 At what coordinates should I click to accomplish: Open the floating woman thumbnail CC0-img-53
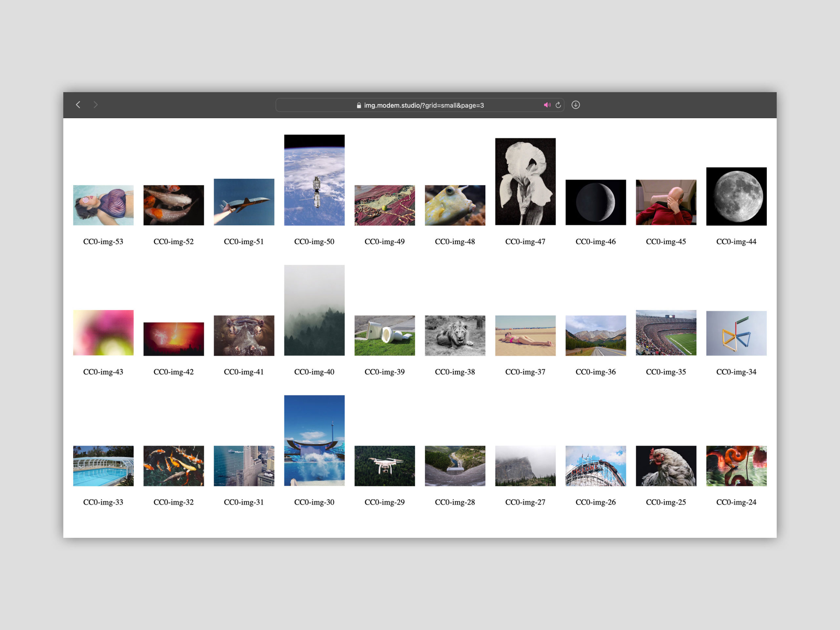[103, 205]
